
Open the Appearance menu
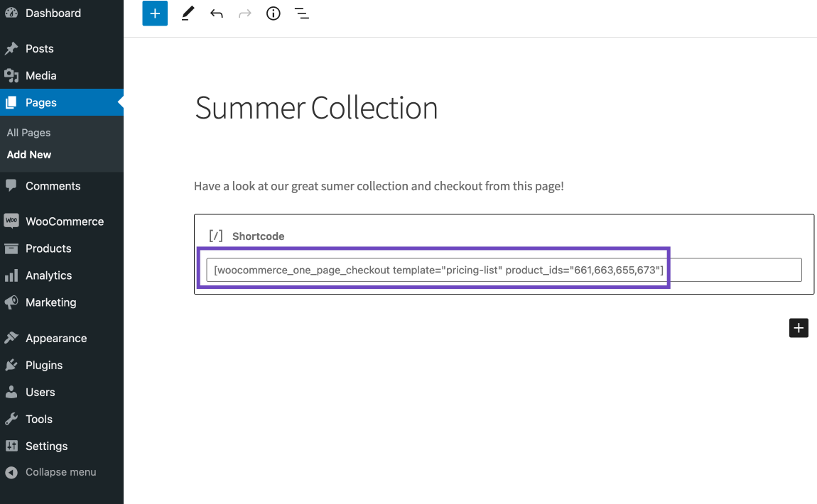(56, 338)
